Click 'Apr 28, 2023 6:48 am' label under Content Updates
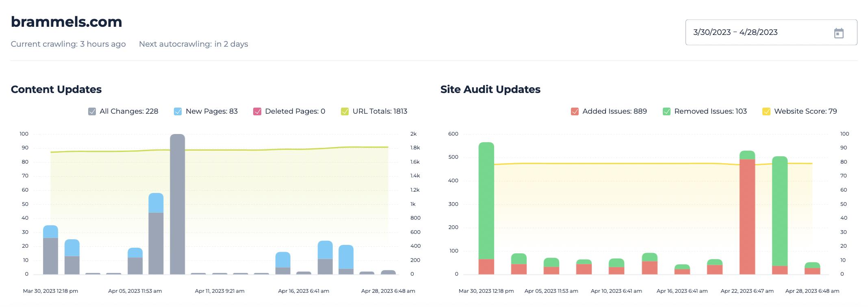Image resolution: width=868 pixels, height=307 pixels. (x=388, y=291)
